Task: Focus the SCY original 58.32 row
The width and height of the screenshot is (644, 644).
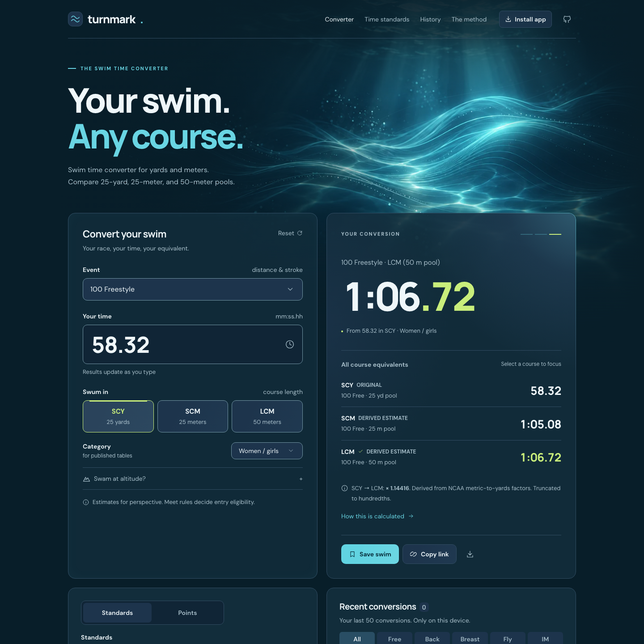Action: [451, 390]
